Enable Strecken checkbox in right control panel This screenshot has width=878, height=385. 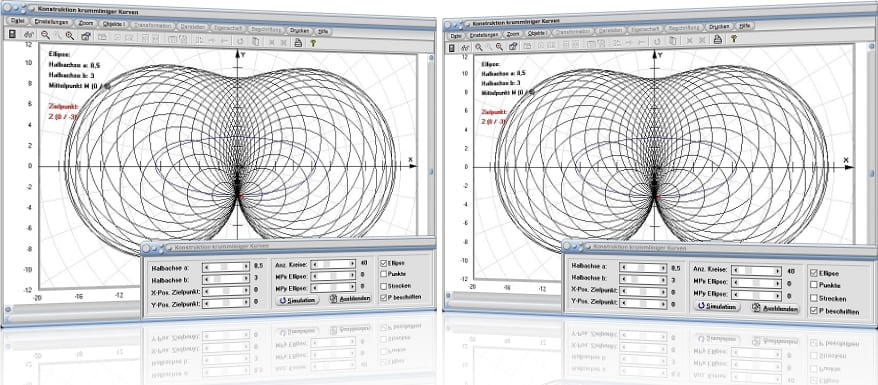point(814,298)
